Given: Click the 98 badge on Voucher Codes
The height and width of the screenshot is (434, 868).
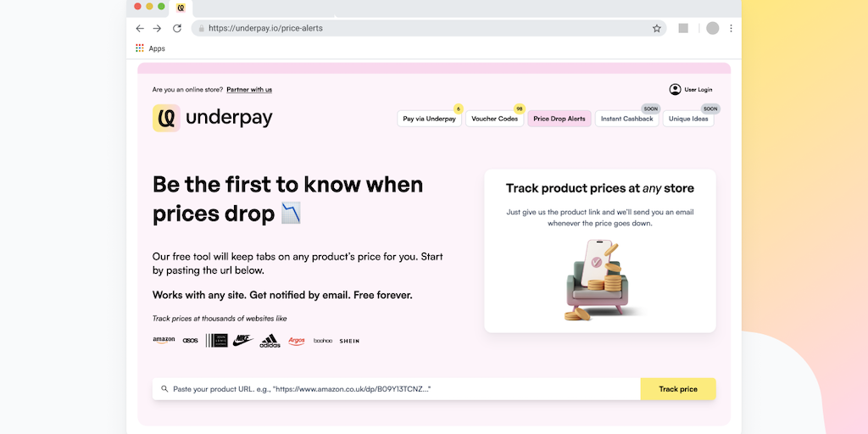Looking at the screenshot, I should (x=519, y=108).
